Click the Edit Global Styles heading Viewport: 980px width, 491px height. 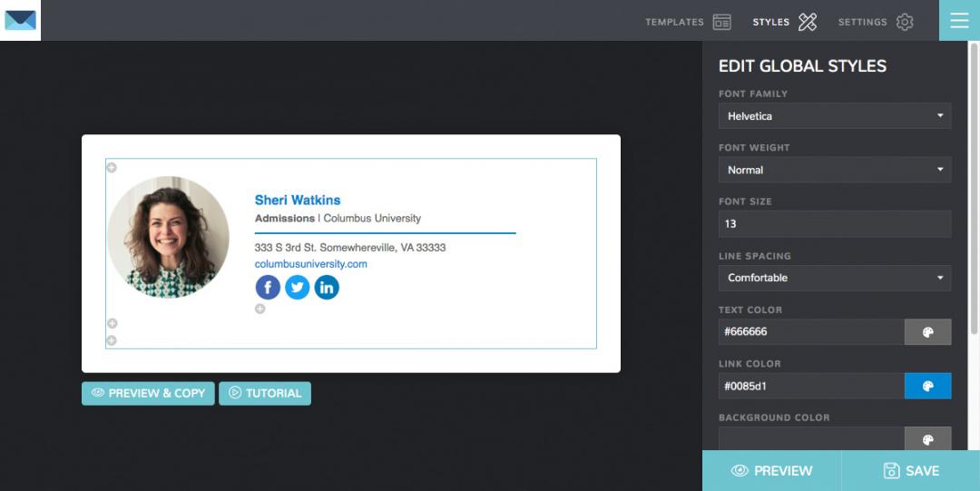pos(802,65)
